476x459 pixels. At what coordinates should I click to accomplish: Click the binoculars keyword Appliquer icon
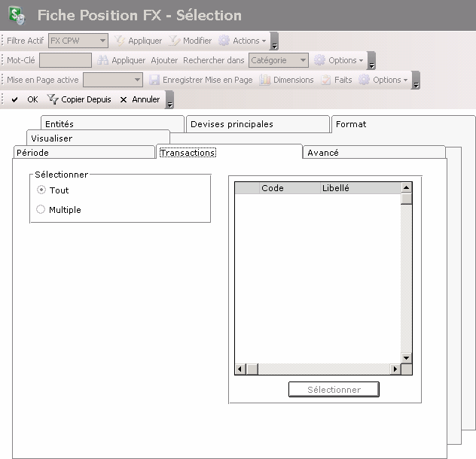click(103, 60)
